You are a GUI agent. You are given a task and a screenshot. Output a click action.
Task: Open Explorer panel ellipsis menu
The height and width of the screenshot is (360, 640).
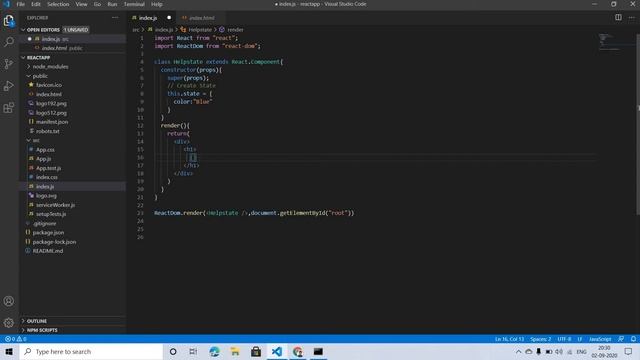coord(115,18)
